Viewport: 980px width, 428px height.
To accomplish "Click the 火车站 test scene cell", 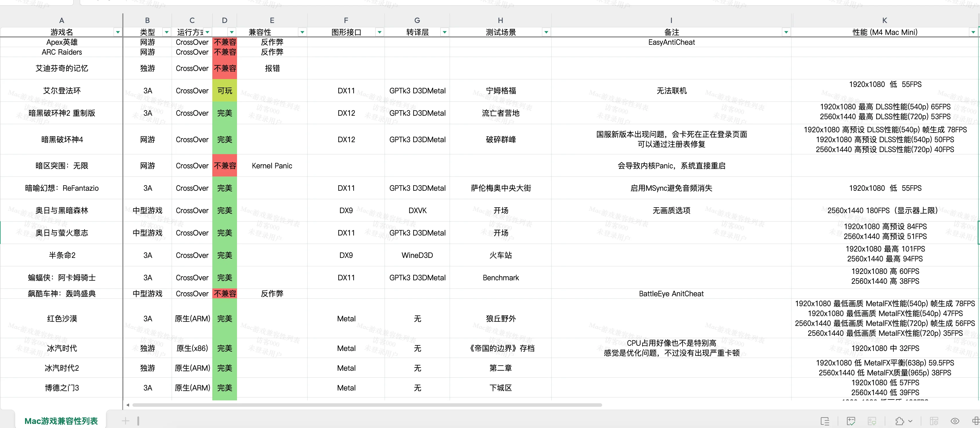I will click(x=501, y=255).
